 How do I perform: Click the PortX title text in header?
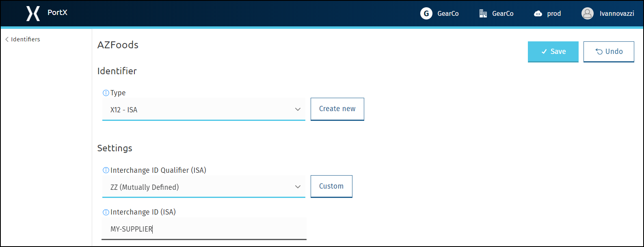pos(57,13)
